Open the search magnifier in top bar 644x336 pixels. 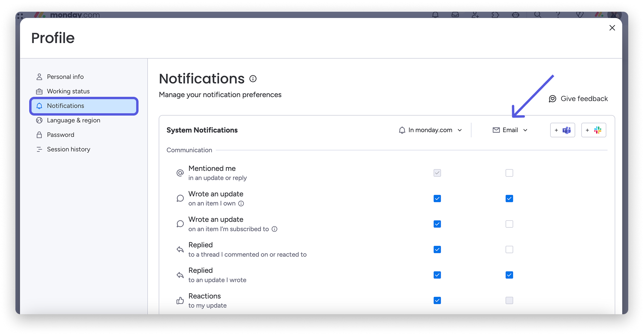tap(537, 15)
